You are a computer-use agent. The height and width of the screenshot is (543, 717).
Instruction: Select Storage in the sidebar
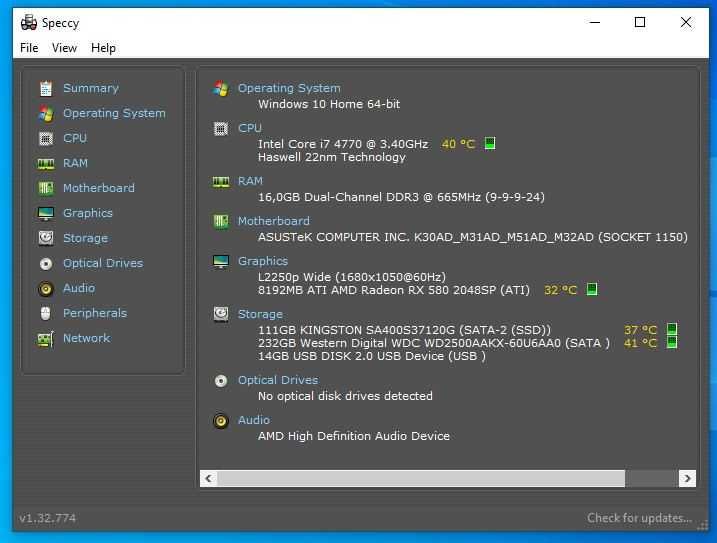tap(86, 238)
